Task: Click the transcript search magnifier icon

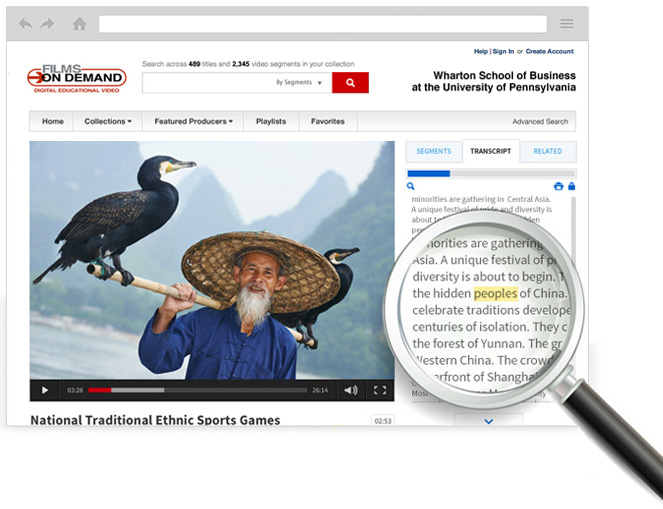Action: (411, 186)
